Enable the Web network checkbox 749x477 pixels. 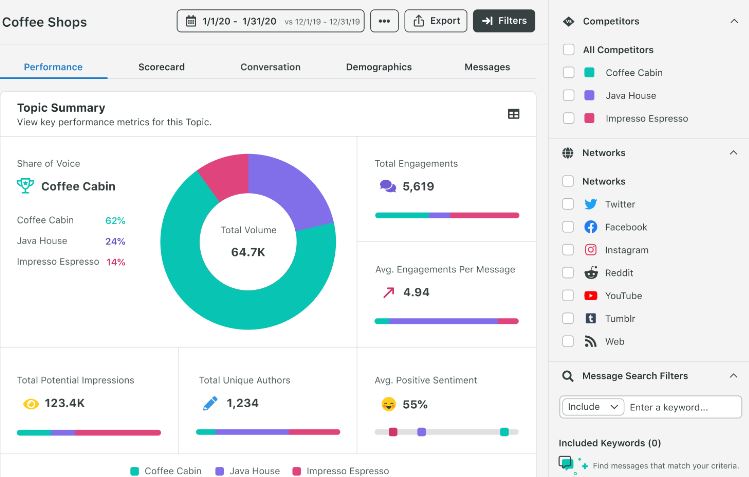click(568, 341)
